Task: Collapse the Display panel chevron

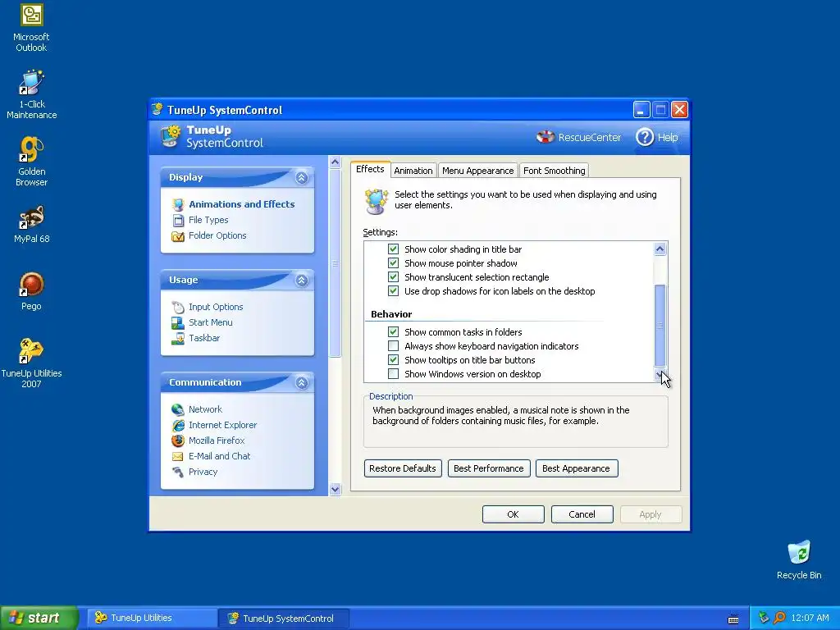Action: point(302,177)
